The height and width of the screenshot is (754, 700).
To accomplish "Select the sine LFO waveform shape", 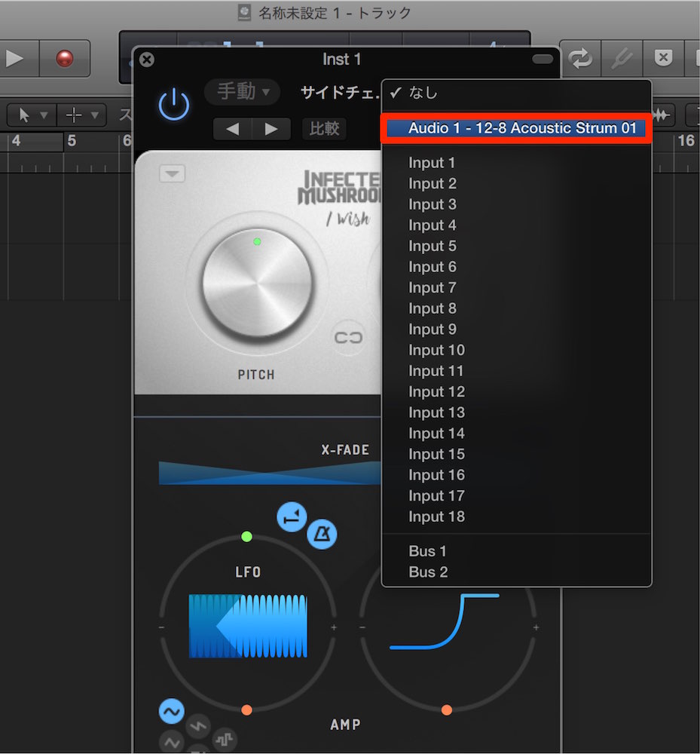I will [172, 711].
